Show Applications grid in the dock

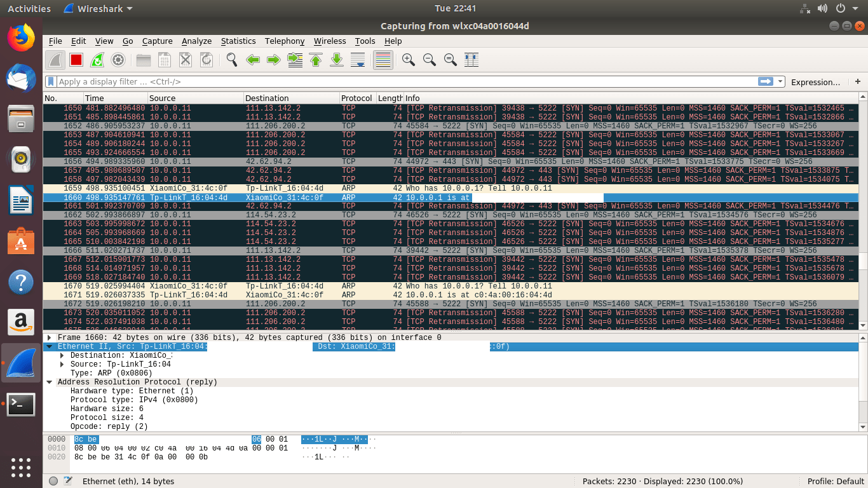pyautogui.click(x=21, y=467)
